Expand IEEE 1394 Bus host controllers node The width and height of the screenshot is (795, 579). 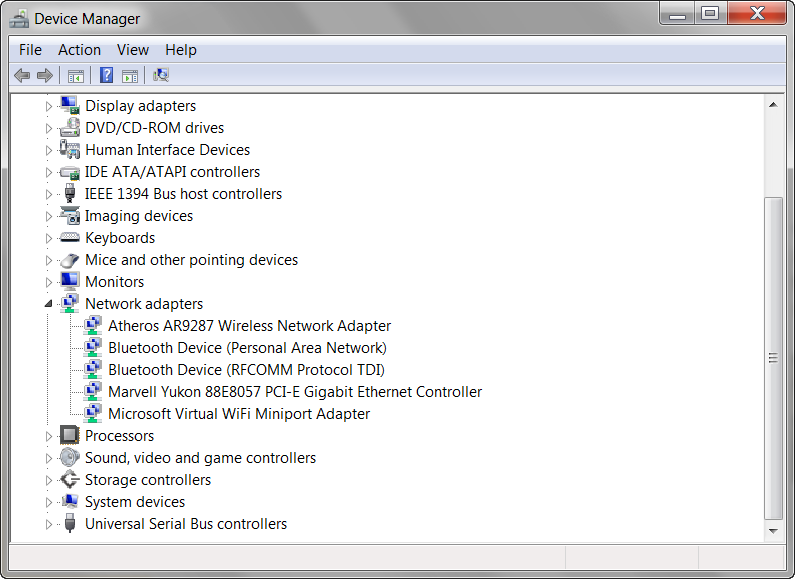(49, 194)
